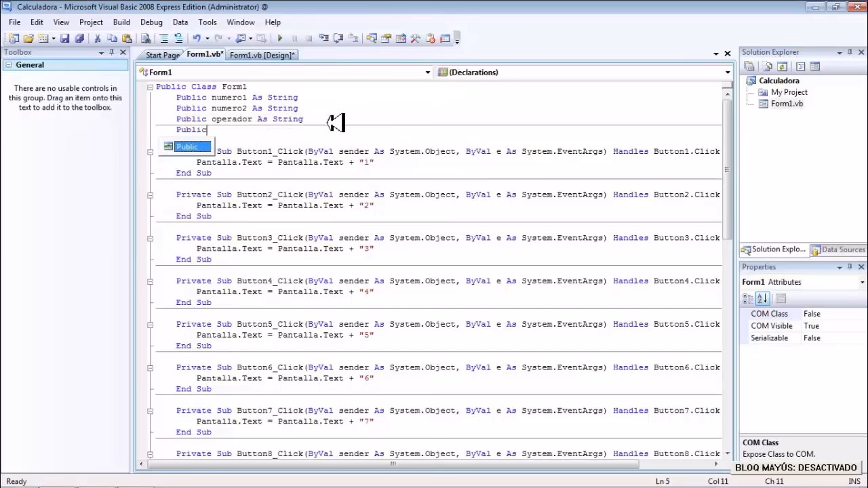The height and width of the screenshot is (488, 868).
Task: Pin the Solution Explorer panel
Action: (850, 52)
